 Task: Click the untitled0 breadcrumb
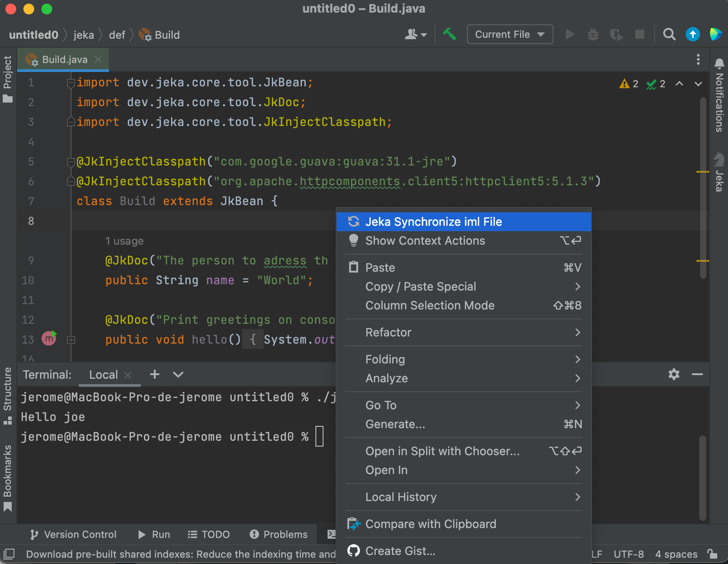coord(34,35)
